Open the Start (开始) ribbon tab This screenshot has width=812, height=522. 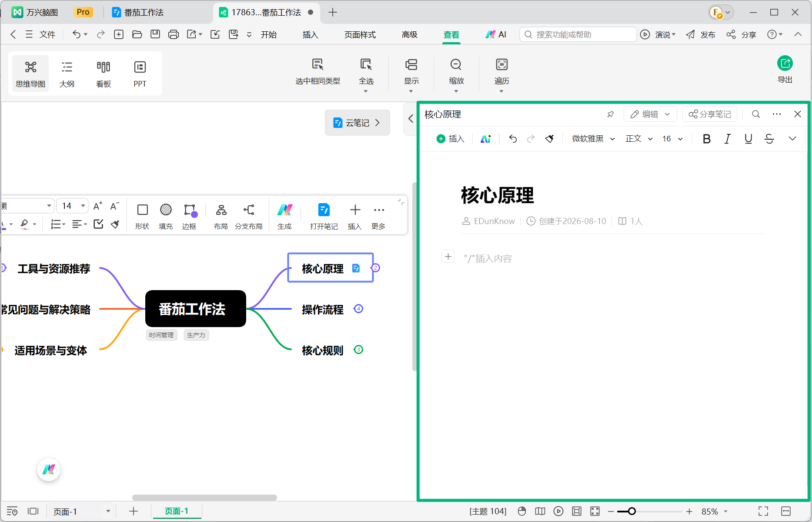(269, 35)
